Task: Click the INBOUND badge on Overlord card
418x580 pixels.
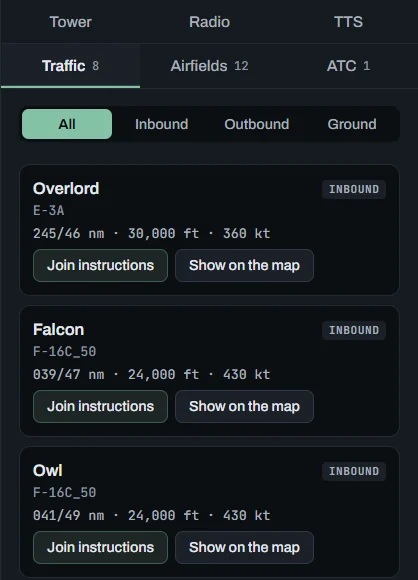Action: click(x=354, y=189)
